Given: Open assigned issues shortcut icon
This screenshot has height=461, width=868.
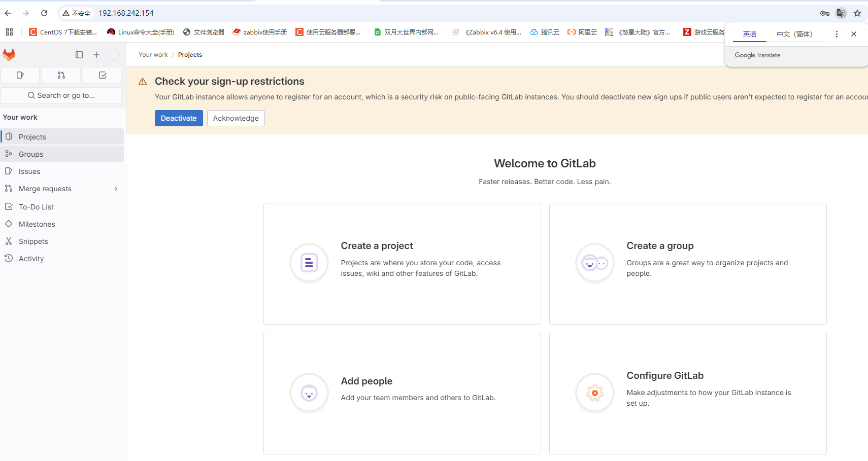Looking at the screenshot, I should [20, 75].
